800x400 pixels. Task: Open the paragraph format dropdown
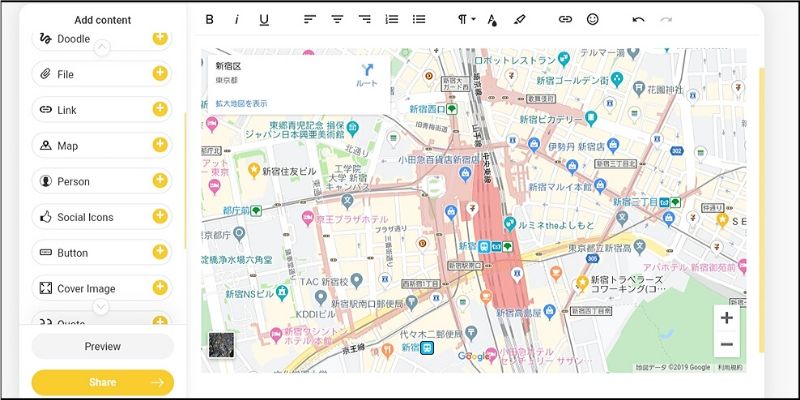(x=466, y=19)
